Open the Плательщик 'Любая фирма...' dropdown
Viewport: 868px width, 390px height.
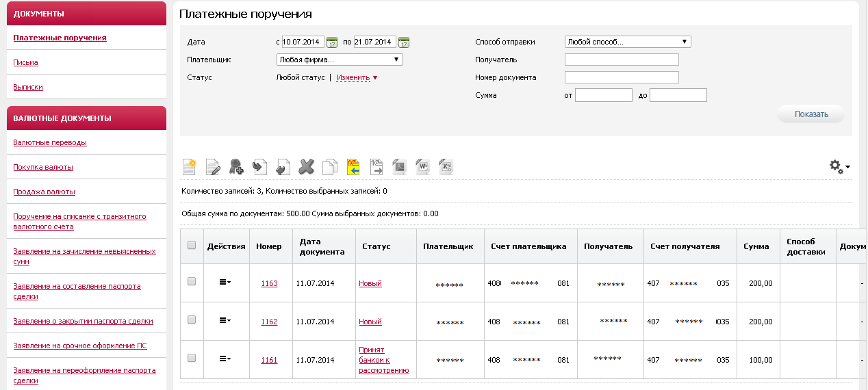coord(340,60)
